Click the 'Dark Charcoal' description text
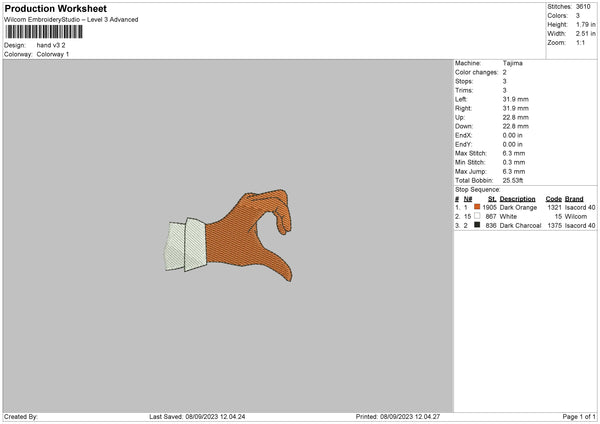Viewport: 600px width, 424px height. point(520,226)
